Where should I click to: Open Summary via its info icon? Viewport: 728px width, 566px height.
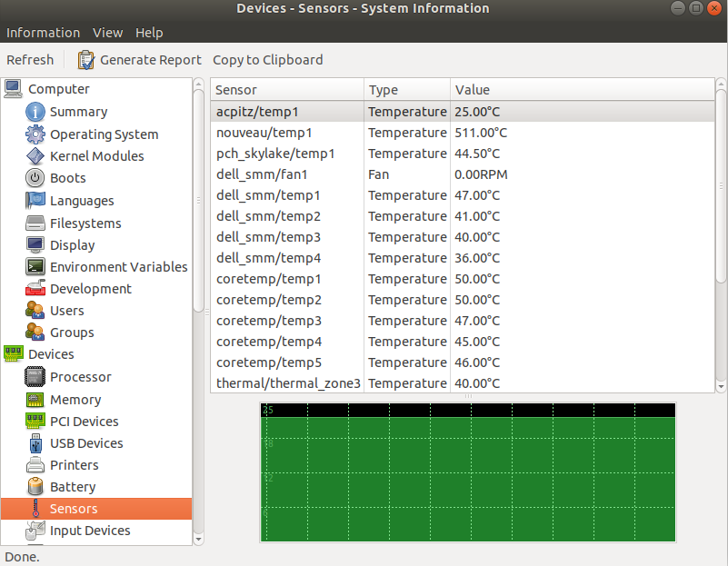(35, 112)
